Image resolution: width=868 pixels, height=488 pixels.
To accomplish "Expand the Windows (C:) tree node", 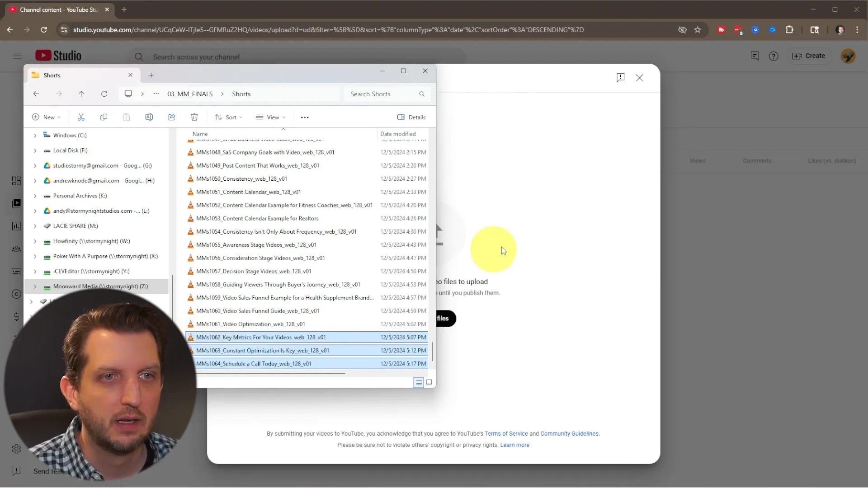I will tap(35, 136).
